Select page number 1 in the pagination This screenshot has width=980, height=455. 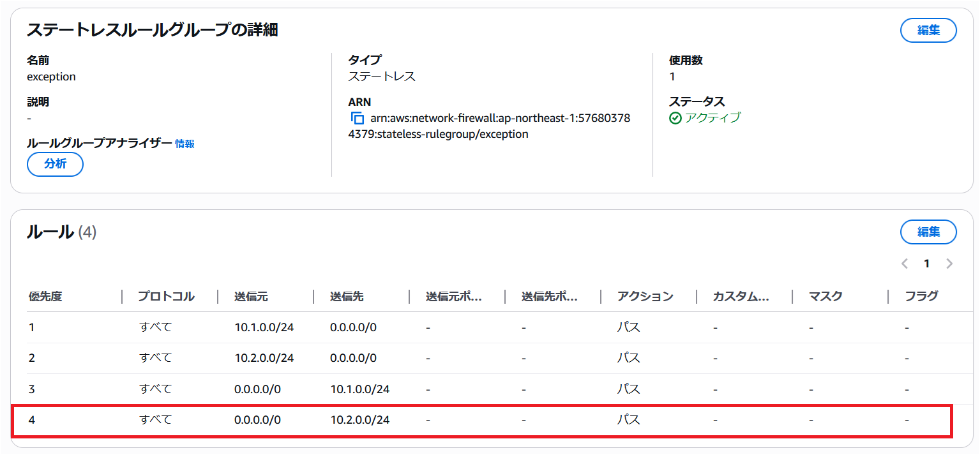(x=926, y=263)
